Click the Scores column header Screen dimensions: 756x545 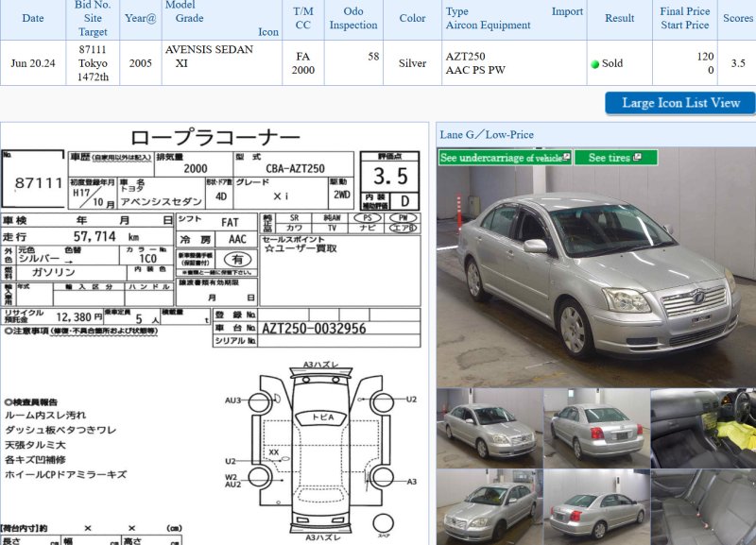click(x=737, y=18)
